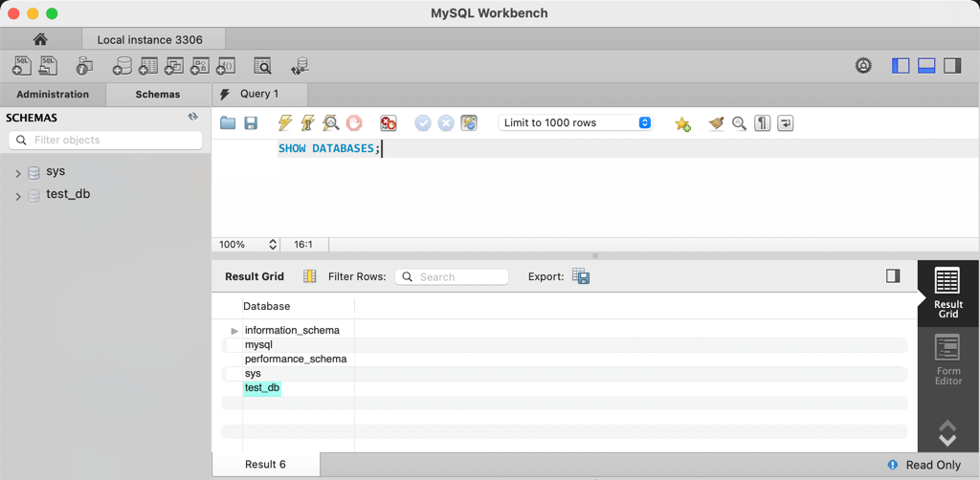Select the Result 6 tab
This screenshot has height=480, width=980.
[x=266, y=465]
